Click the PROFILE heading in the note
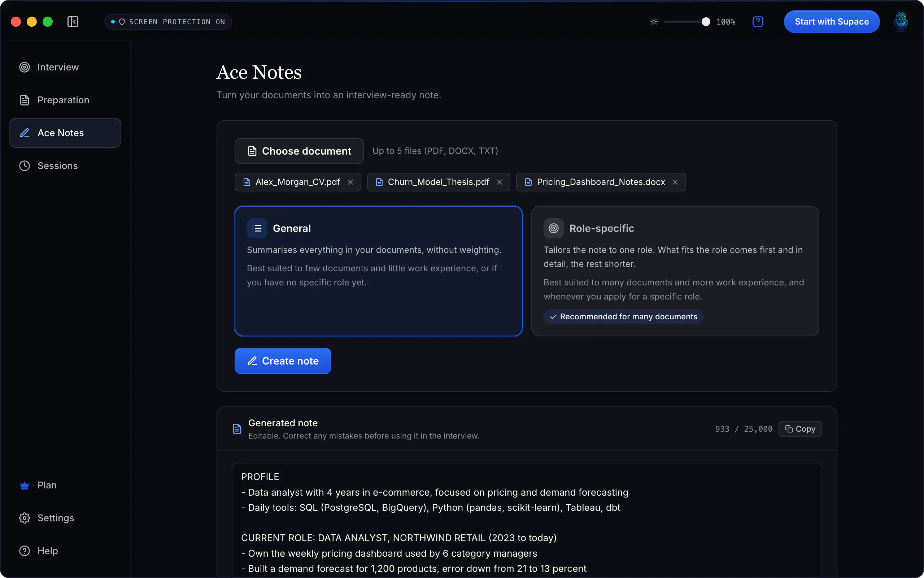The height and width of the screenshot is (578, 924). pos(260,477)
